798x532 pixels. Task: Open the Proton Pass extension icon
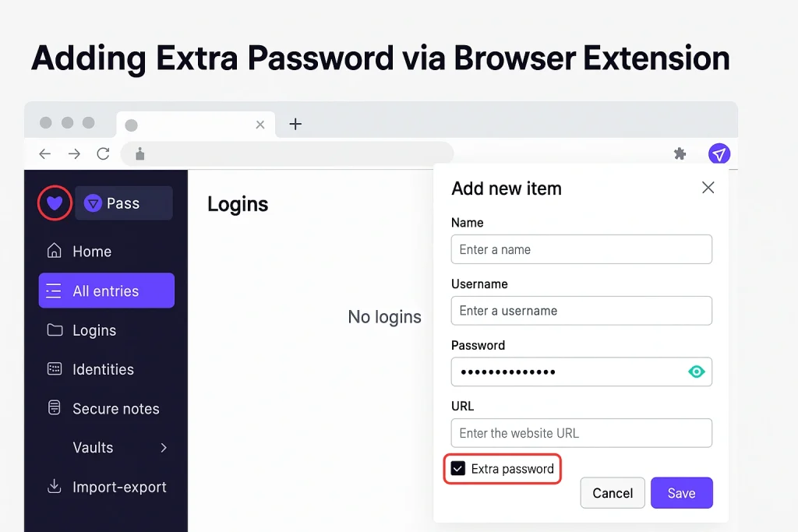pos(719,154)
